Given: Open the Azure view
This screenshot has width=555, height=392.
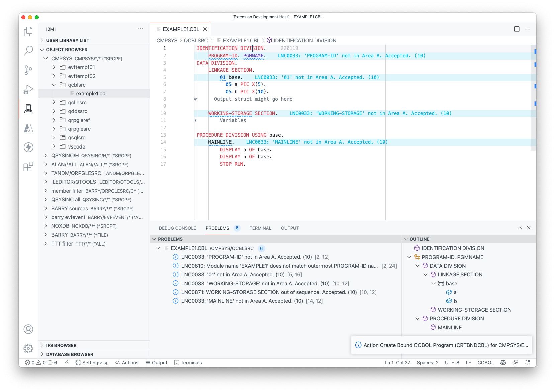Looking at the screenshot, I should 28,128.
